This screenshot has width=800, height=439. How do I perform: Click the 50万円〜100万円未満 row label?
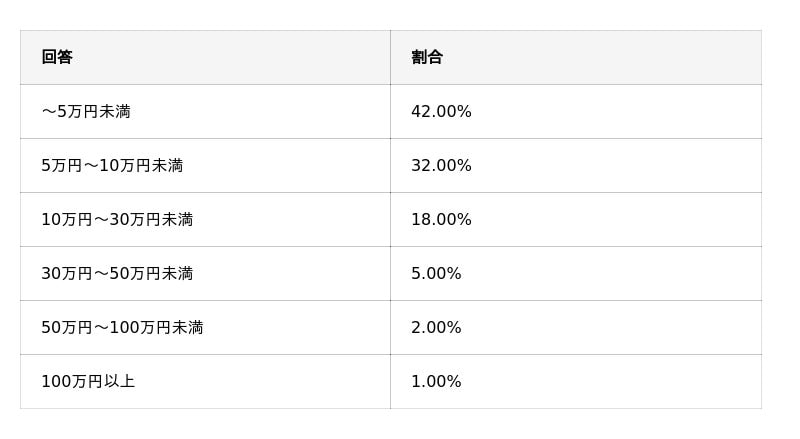click(x=122, y=328)
